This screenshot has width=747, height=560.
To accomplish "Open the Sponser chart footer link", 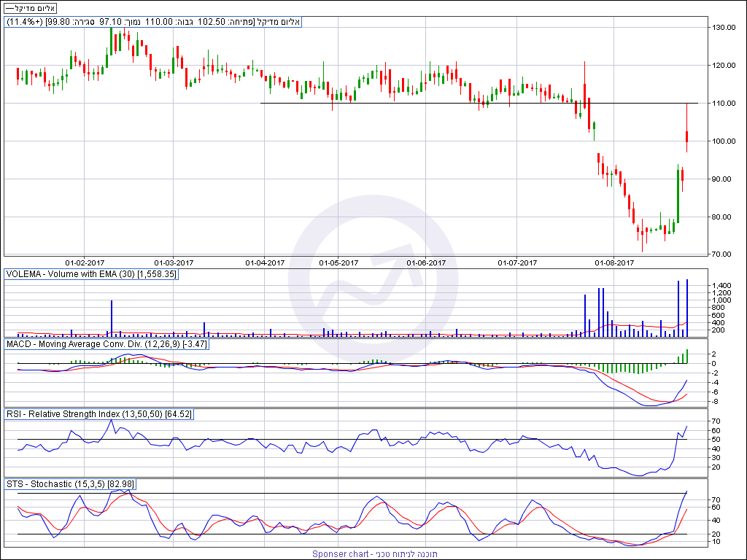I will point(375,554).
